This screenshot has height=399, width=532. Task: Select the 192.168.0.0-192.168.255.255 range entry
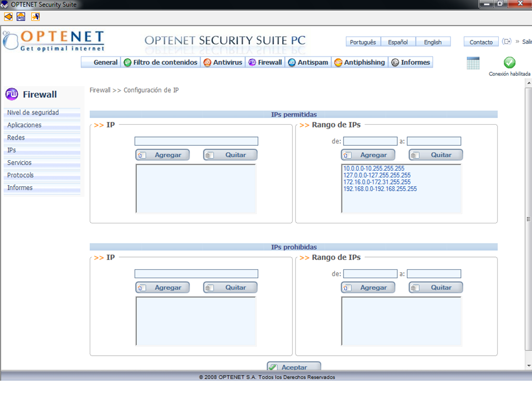point(380,189)
